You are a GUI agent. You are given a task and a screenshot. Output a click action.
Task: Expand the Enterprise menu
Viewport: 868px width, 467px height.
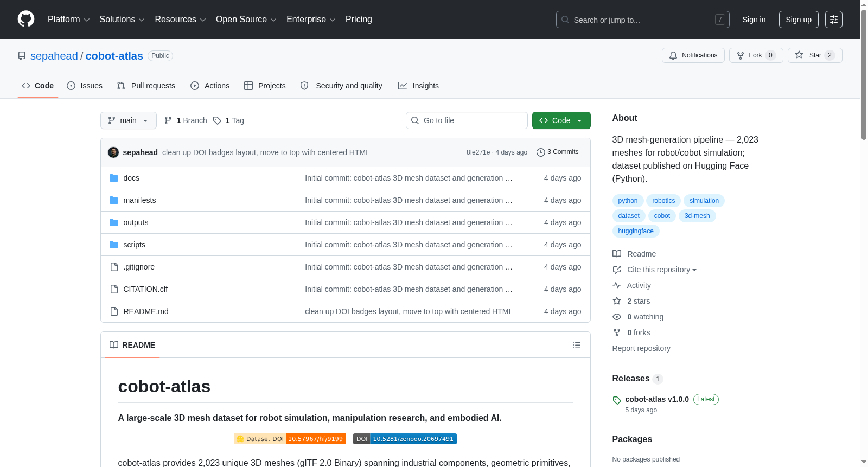click(311, 20)
